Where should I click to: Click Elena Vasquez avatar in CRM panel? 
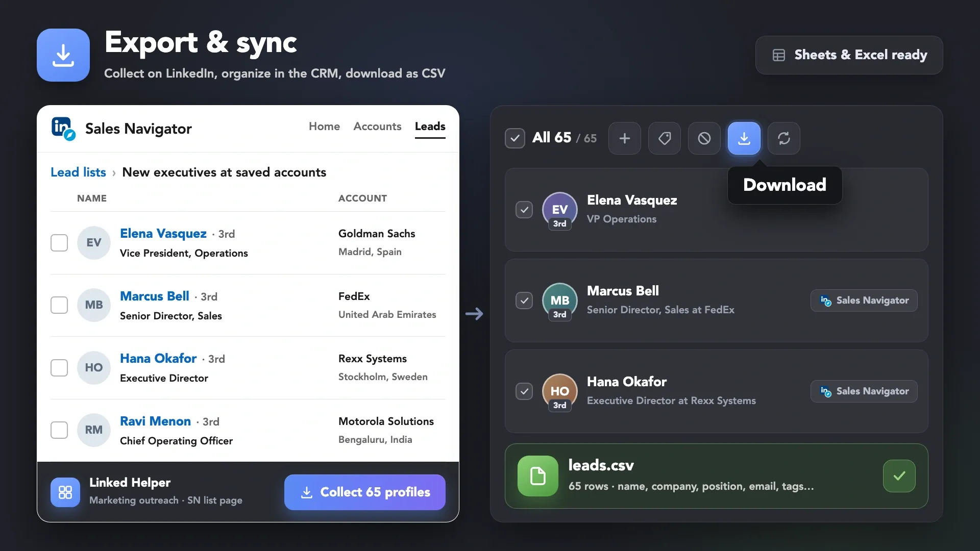coord(560,210)
